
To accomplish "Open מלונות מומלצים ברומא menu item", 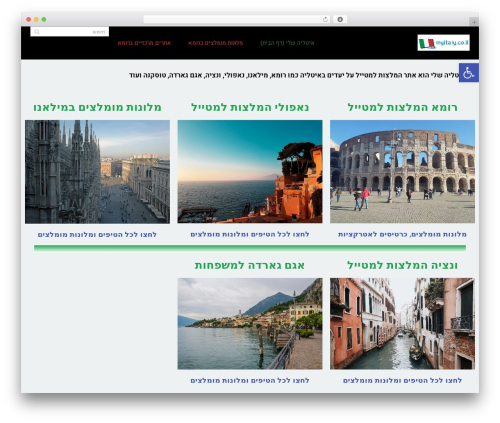I will [216, 43].
